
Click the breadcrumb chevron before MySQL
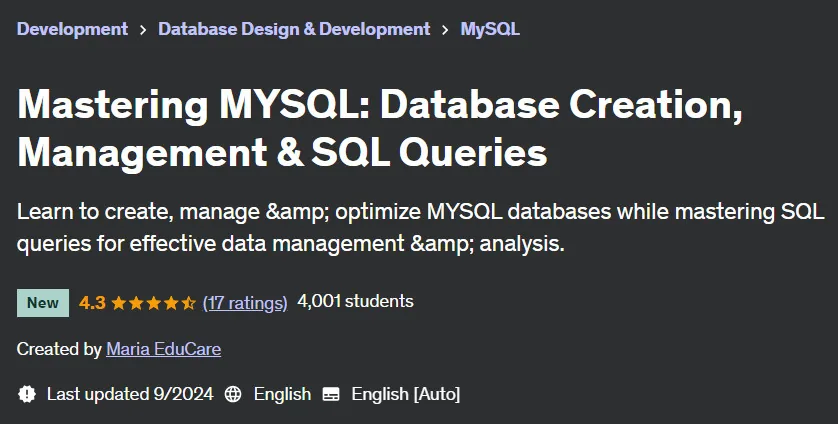point(445,30)
